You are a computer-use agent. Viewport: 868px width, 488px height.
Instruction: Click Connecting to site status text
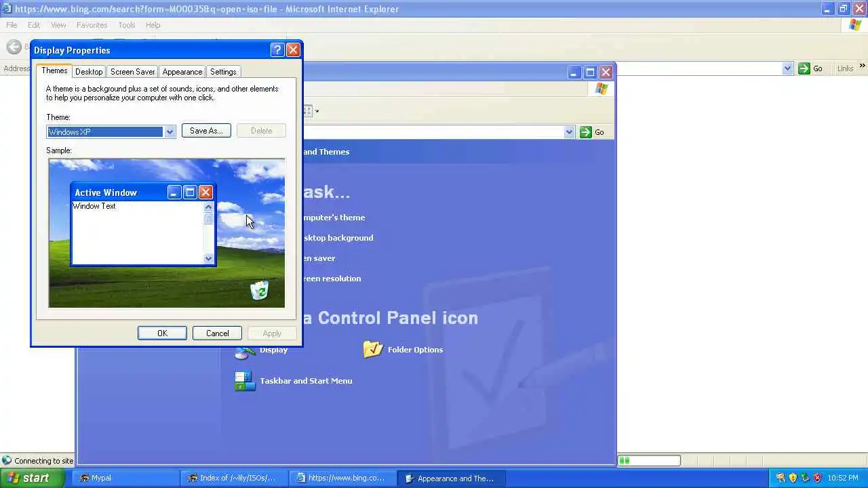click(x=43, y=461)
